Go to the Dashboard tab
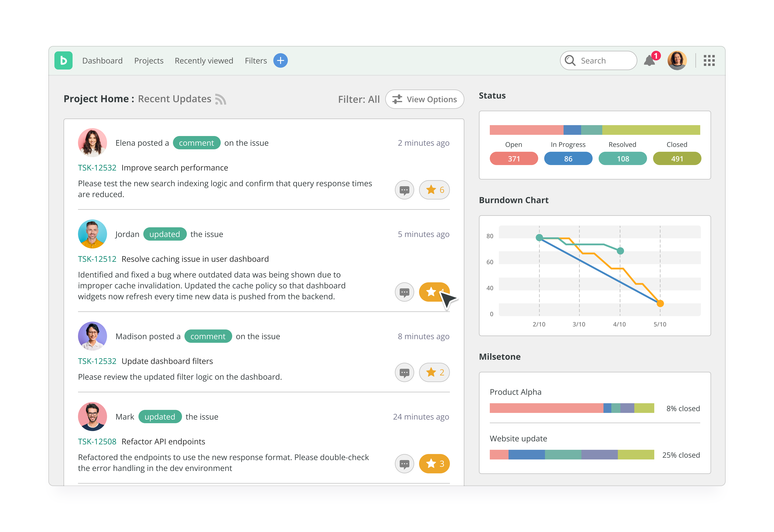Screen dimensions: 774x532 (x=102, y=61)
